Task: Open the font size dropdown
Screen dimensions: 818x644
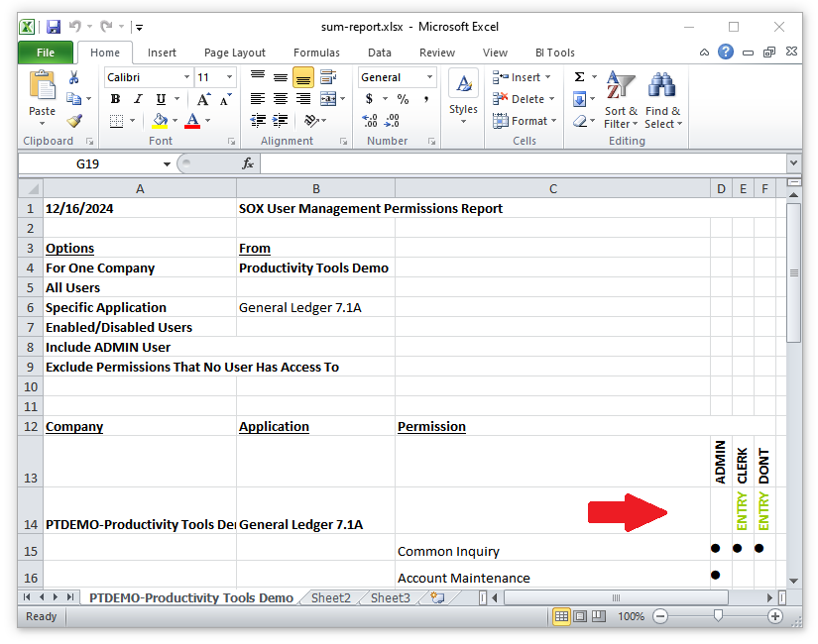Action: (230, 77)
